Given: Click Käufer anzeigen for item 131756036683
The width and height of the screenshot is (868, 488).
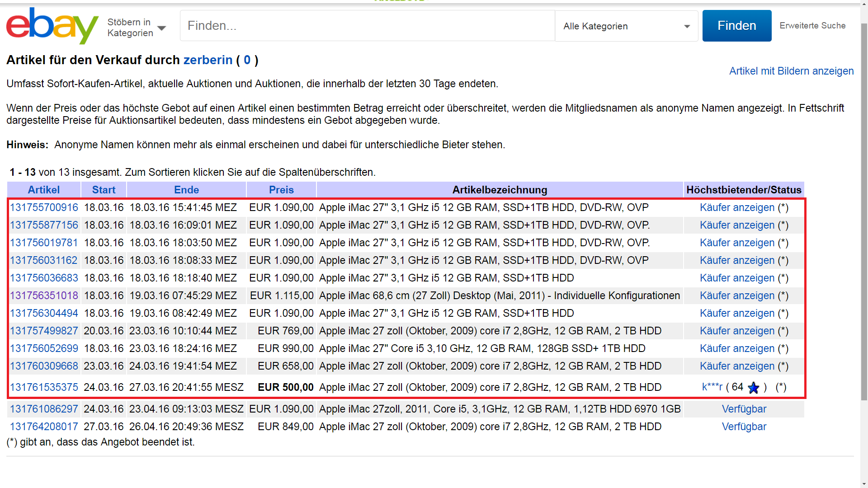Looking at the screenshot, I should click(x=737, y=278).
